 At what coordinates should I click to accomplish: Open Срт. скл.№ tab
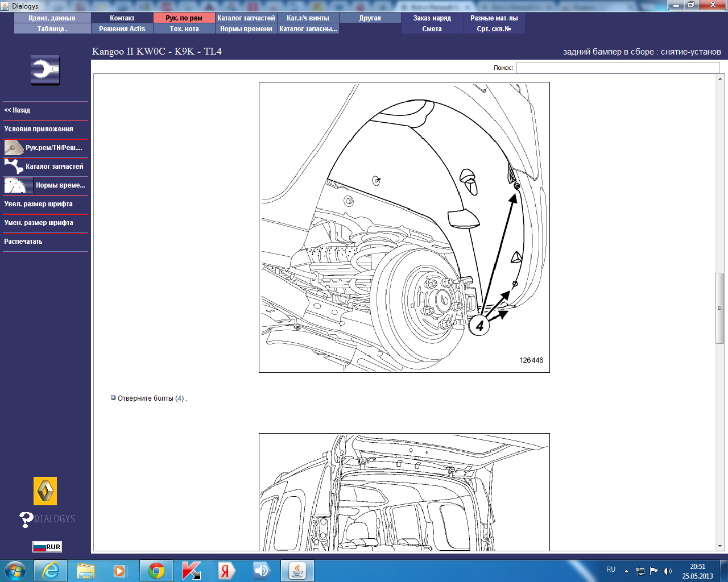pos(494,29)
